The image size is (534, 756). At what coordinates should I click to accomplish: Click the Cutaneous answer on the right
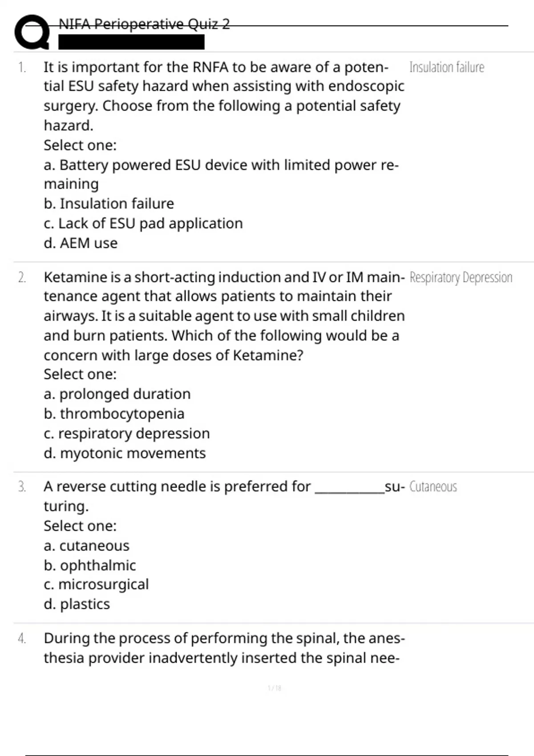(433, 487)
